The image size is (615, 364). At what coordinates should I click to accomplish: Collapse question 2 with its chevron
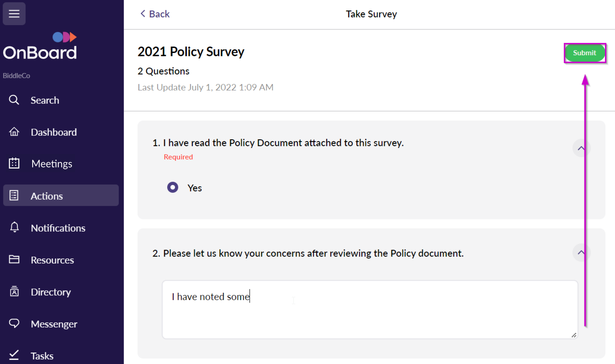coord(581,253)
